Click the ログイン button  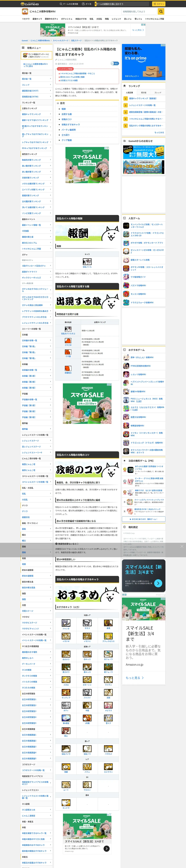coord(158,4)
